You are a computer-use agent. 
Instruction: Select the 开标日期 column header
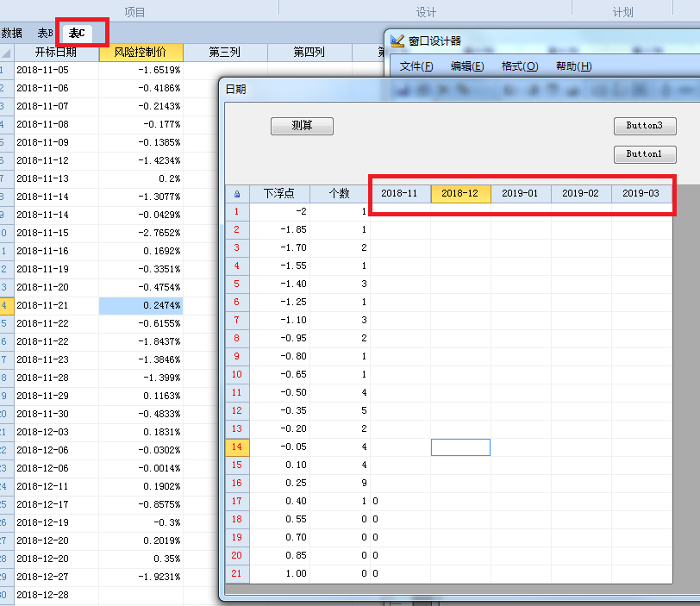(56, 53)
